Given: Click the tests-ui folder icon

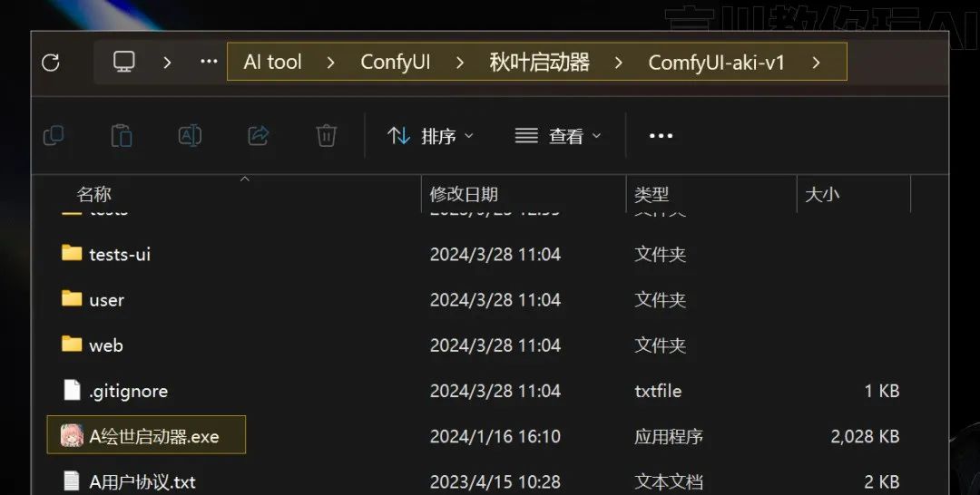Looking at the screenshot, I should click(x=72, y=253).
